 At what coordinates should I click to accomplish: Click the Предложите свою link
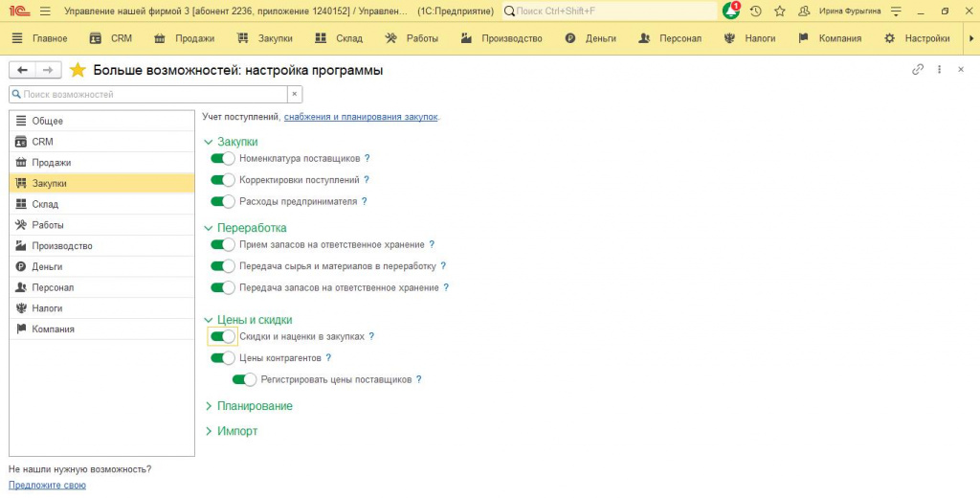click(x=48, y=486)
